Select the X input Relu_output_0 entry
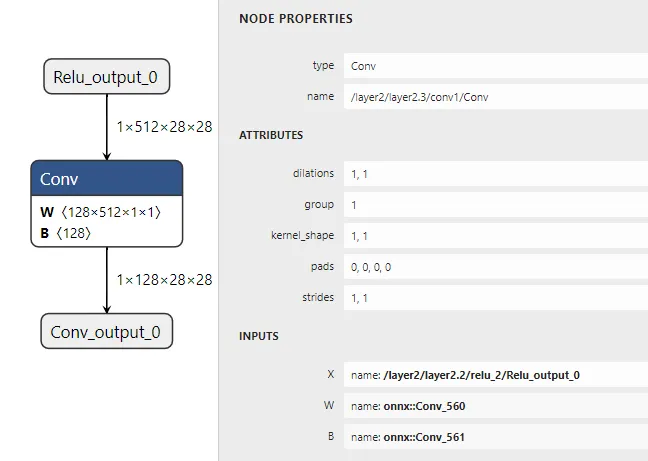The width and height of the screenshot is (648, 461). 495,375
